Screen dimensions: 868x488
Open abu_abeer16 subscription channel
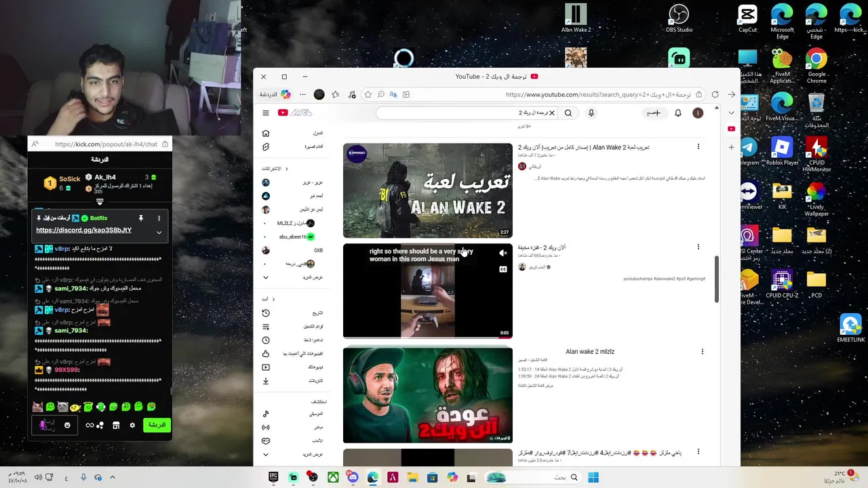click(x=293, y=237)
